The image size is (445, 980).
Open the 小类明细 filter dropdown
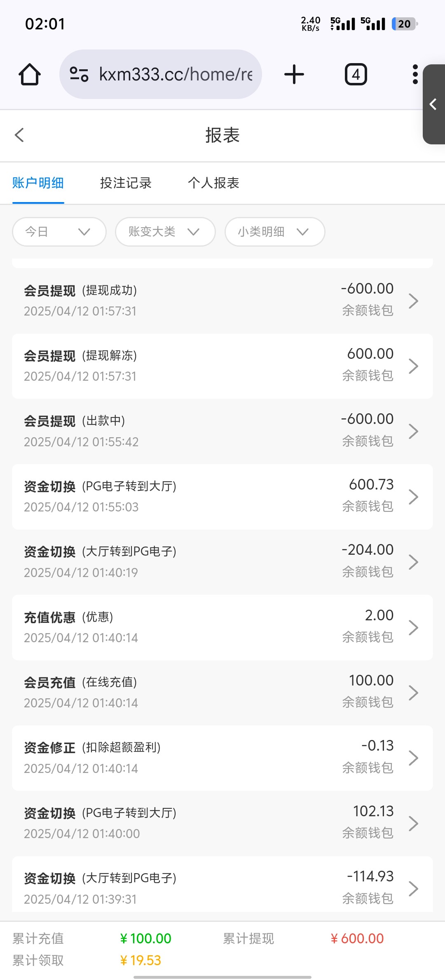click(274, 232)
